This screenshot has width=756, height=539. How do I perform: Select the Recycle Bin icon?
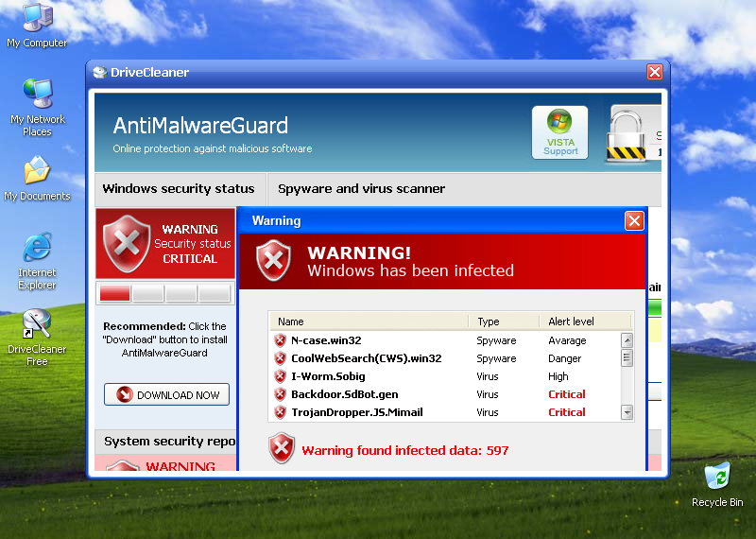717,485
